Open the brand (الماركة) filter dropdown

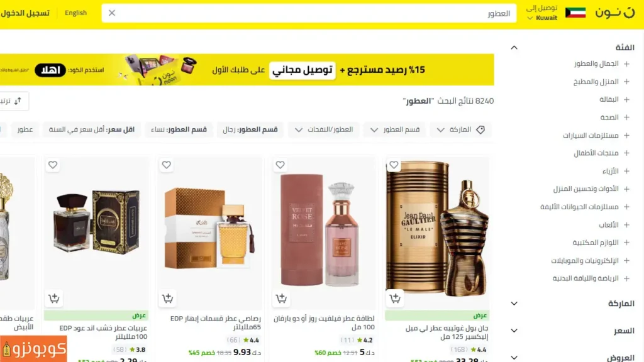460,129
